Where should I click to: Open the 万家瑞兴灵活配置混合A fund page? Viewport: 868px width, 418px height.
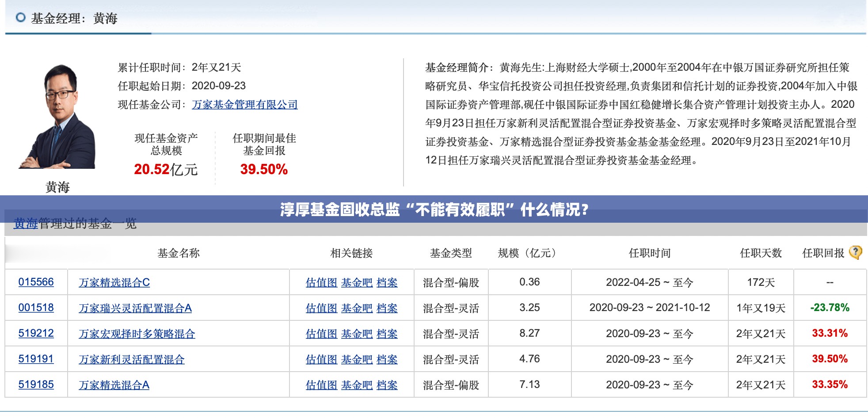135,308
